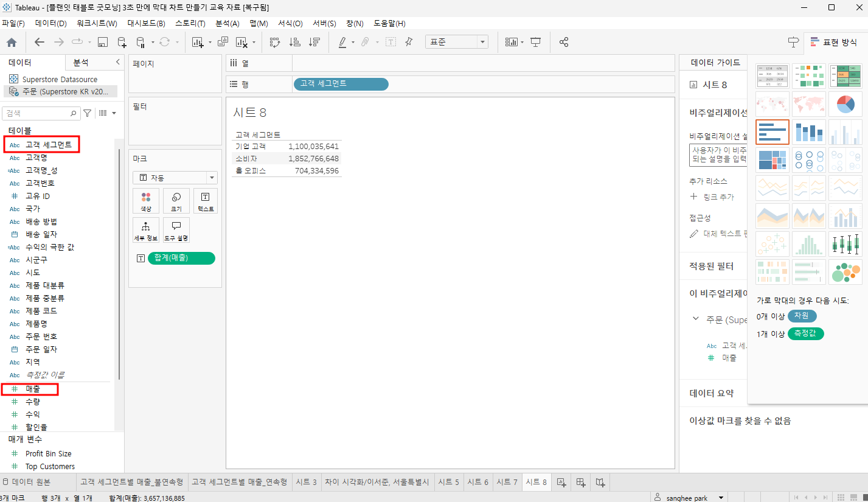Collapse the 주문 (Supe... section in data guide

point(696,318)
